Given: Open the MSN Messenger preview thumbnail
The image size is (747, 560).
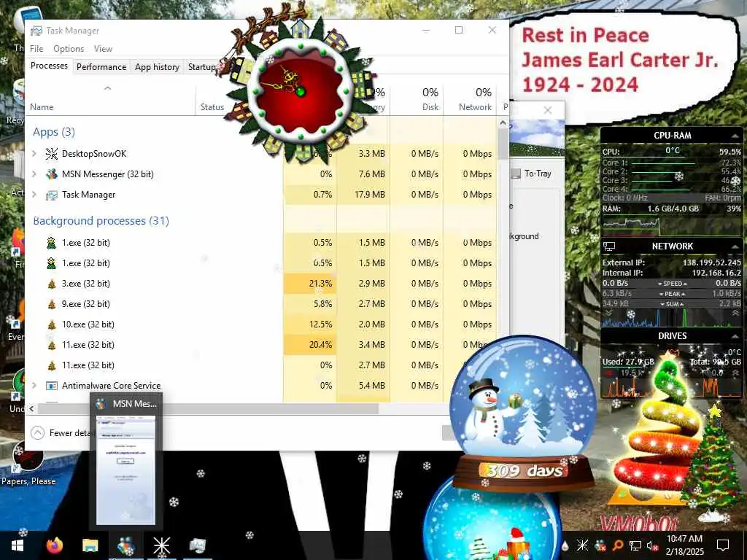Looking at the screenshot, I should (125, 470).
